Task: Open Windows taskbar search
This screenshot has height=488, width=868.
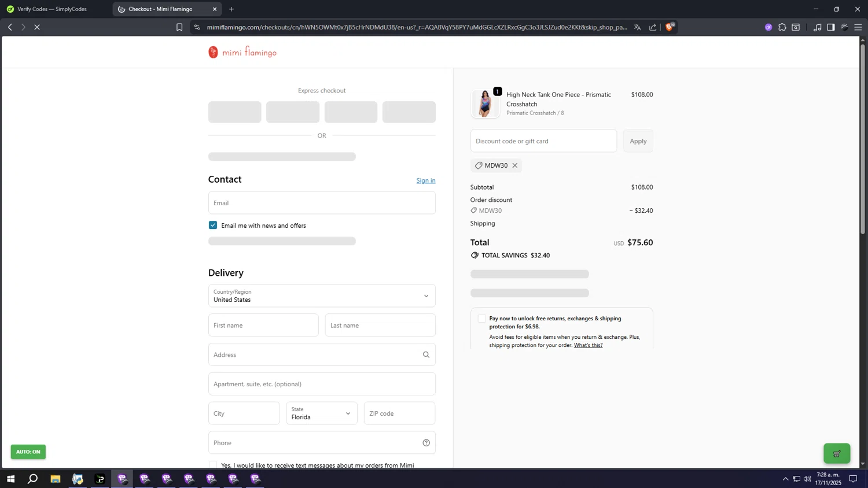Action: click(x=33, y=479)
